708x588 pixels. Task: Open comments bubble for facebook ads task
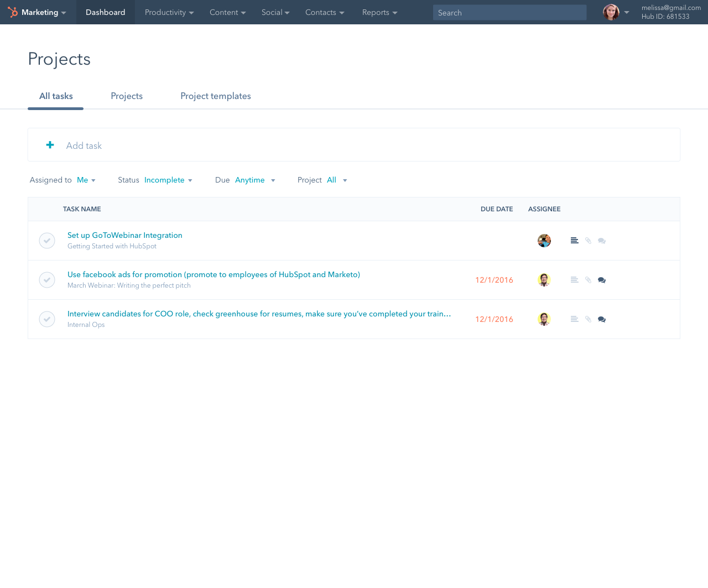click(602, 280)
